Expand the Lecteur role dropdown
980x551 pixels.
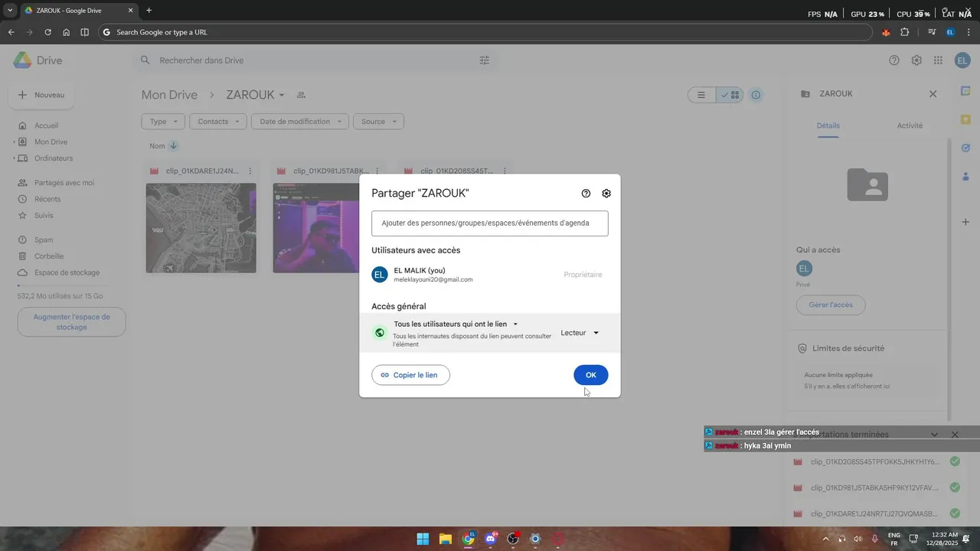click(580, 333)
